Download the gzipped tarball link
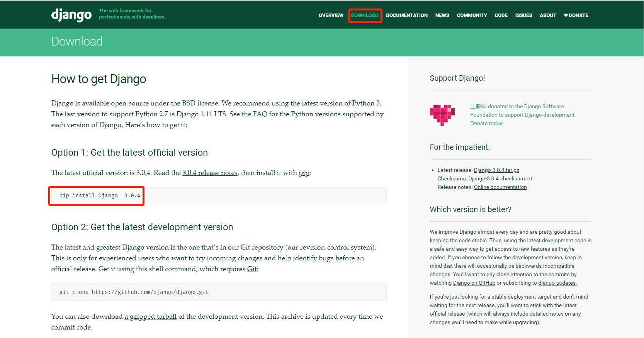Screen dimensions: 644x338 (x=150, y=317)
